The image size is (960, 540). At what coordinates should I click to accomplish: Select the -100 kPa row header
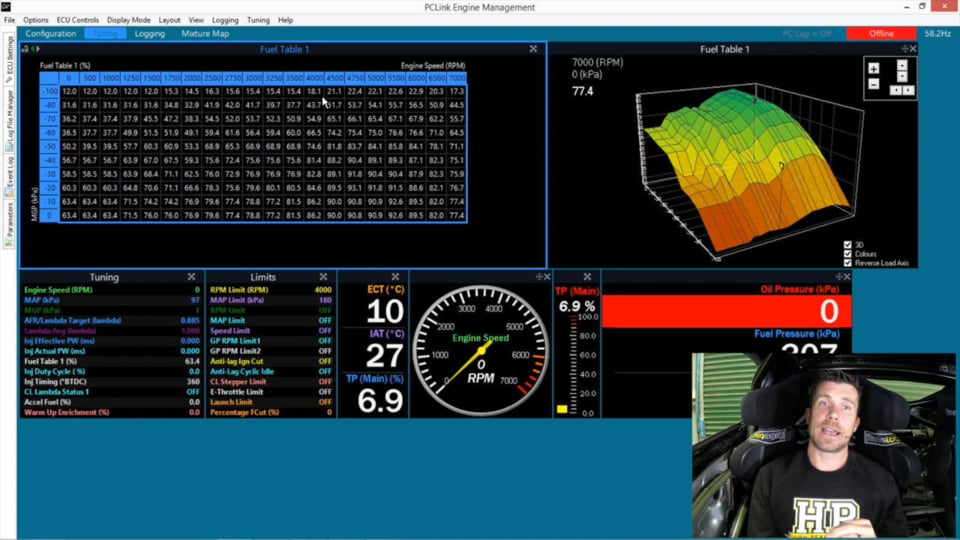point(49,91)
